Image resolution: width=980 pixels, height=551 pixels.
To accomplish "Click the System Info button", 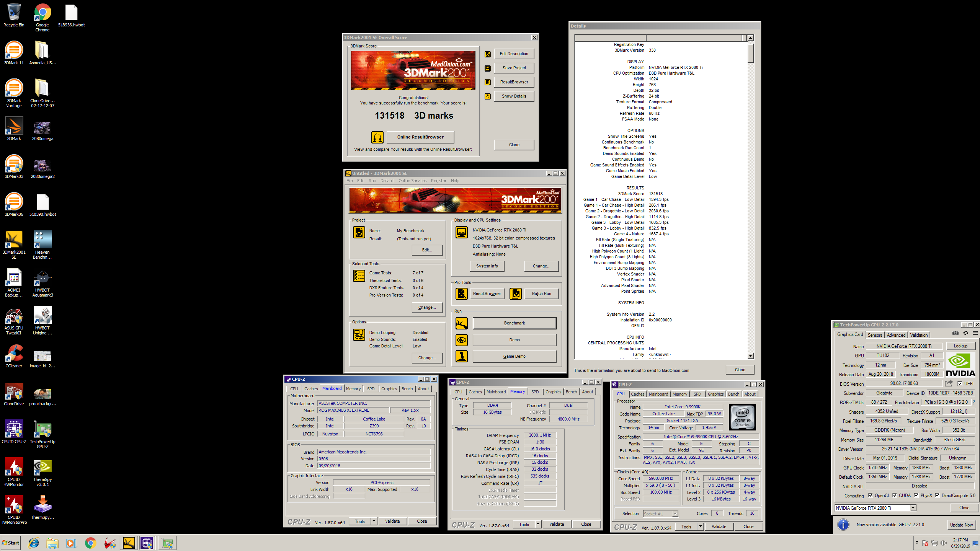I will coord(487,266).
